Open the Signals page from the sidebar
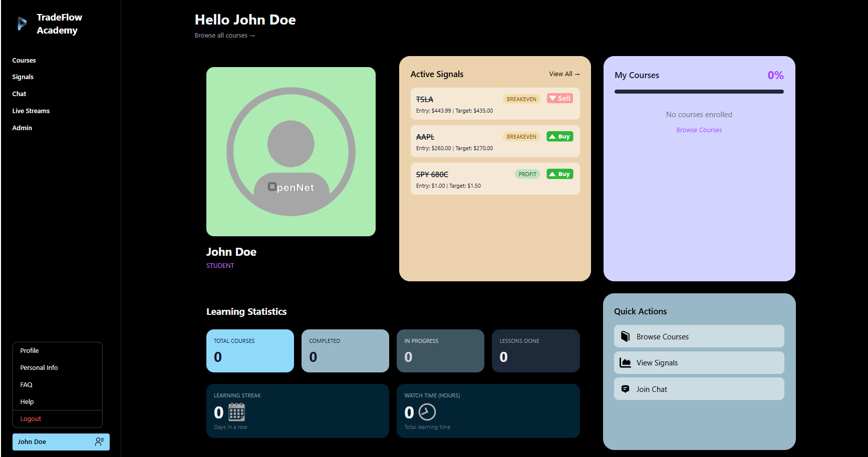Screen dimensions: 868x457 pos(23,77)
